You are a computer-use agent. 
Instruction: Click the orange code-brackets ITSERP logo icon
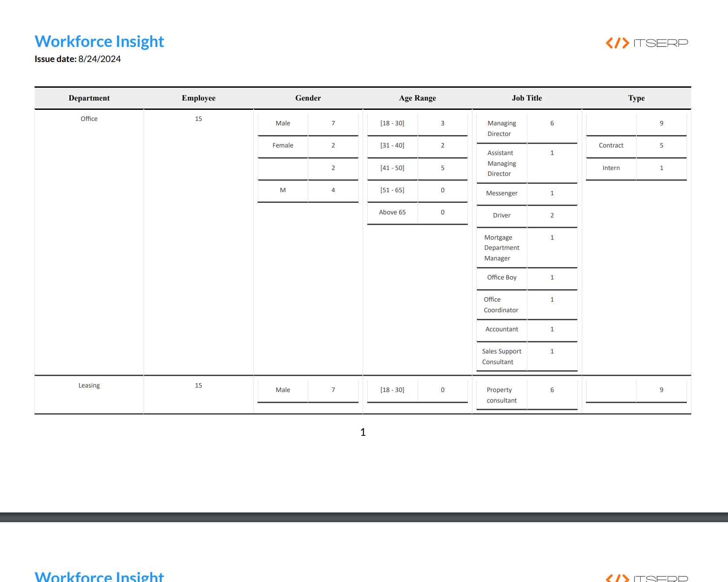[616, 43]
